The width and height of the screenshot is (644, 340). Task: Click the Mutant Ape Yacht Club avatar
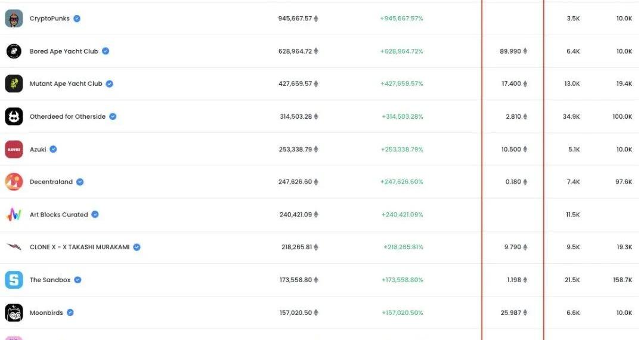click(x=14, y=84)
